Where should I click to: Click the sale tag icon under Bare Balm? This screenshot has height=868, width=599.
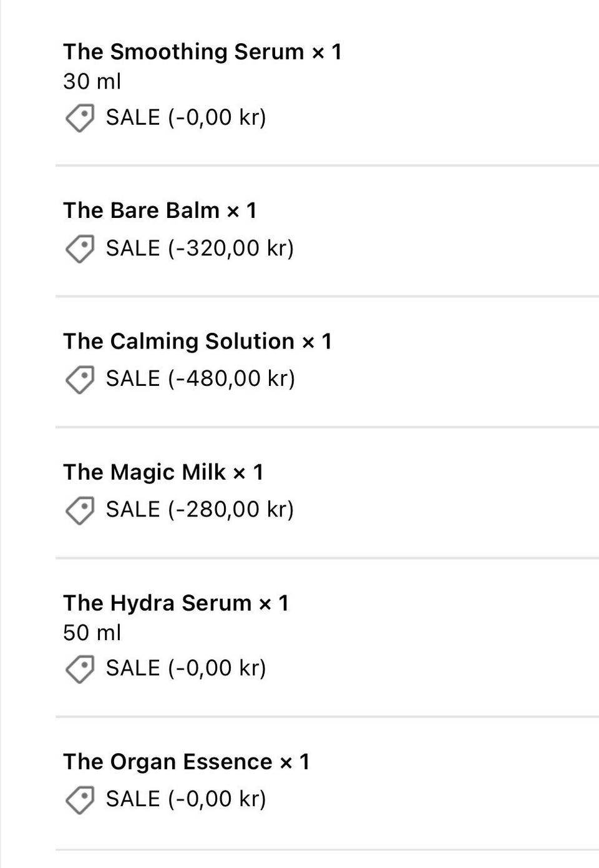(x=80, y=249)
